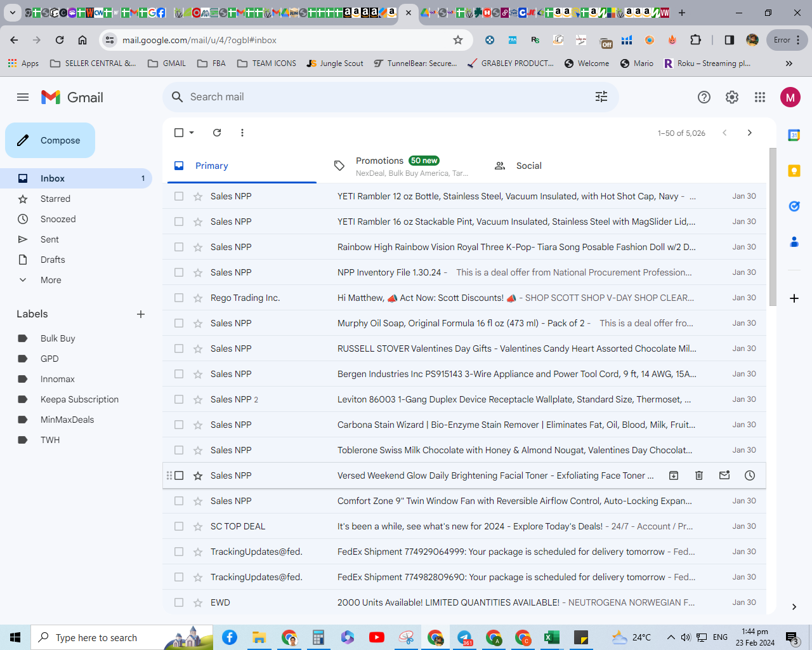Switch to the Promotions tab
812x650 pixels.
tap(402, 166)
